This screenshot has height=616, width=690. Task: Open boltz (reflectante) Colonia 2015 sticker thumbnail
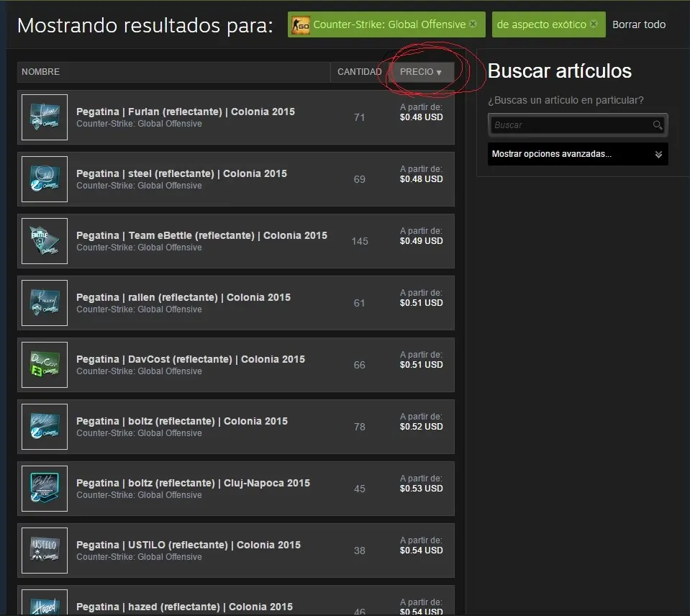45,427
